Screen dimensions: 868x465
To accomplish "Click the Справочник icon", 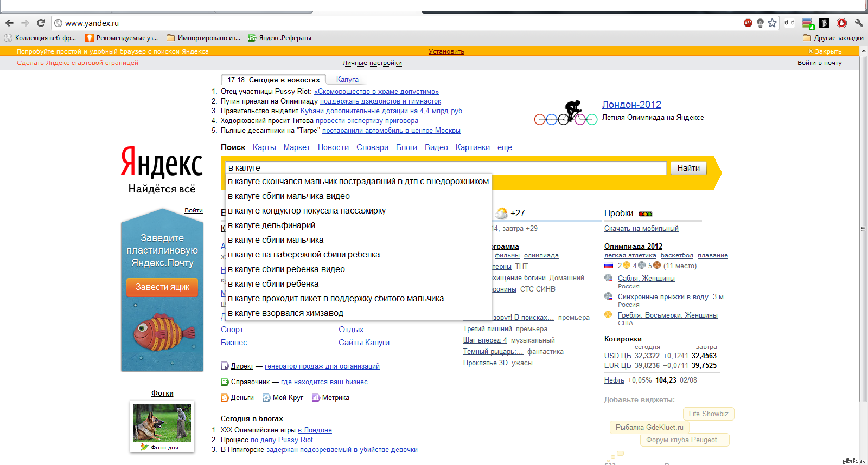I will tap(225, 382).
